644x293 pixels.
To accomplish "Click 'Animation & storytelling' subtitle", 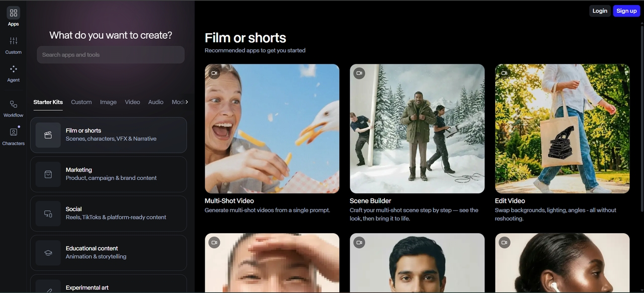I will click(x=96, y=257).
